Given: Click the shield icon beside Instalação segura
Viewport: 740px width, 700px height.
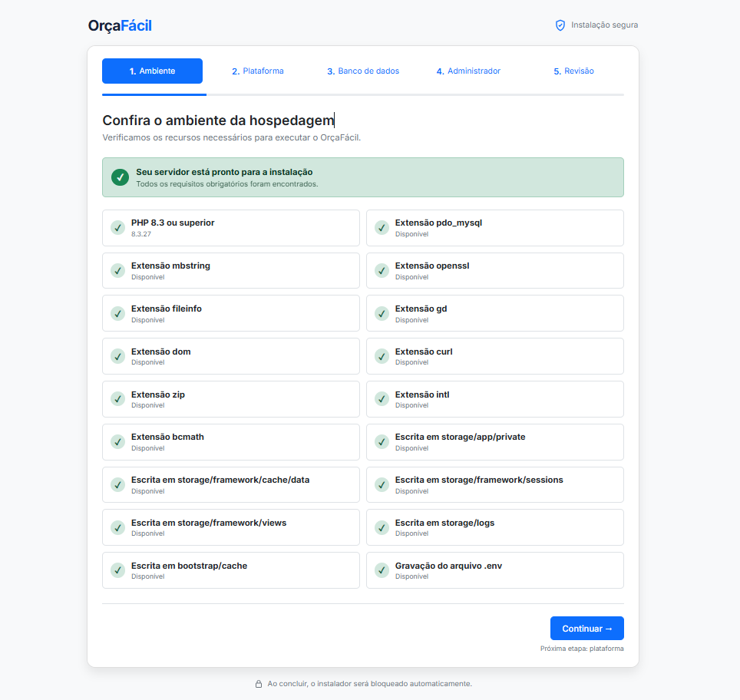Looking at the screenshot, I should click(x=560, y=25).
